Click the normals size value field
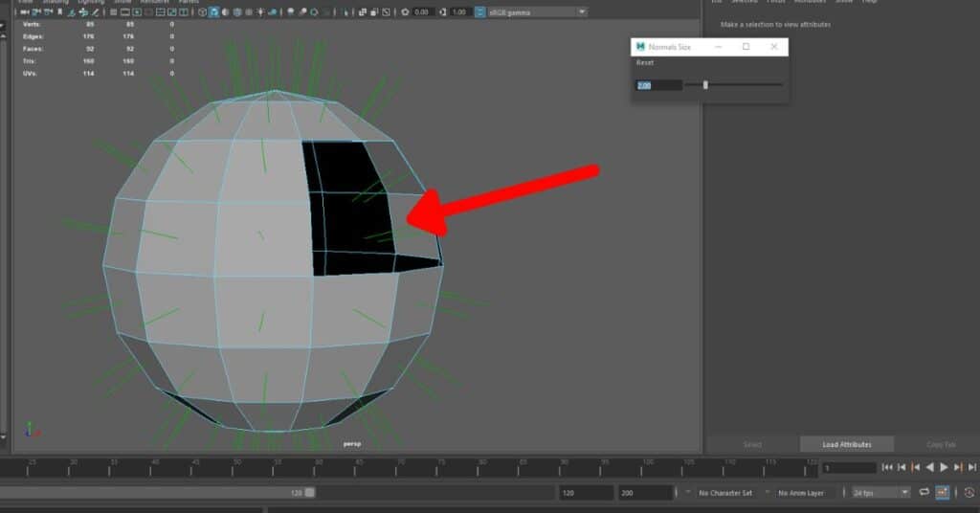 tap(658, 85)
